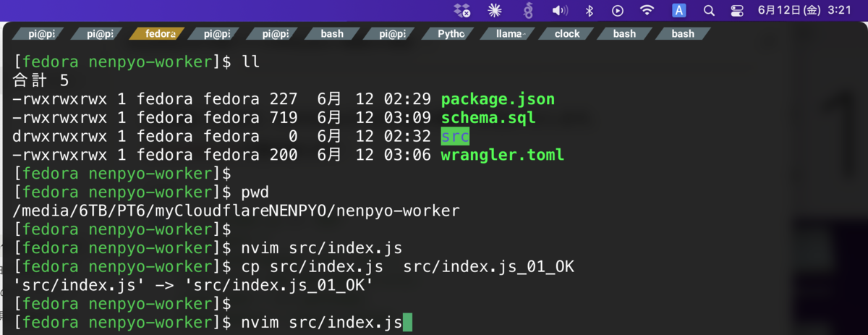
Task: Click the /media/6TB/PT6 path output line
Action: click(236, 211)
